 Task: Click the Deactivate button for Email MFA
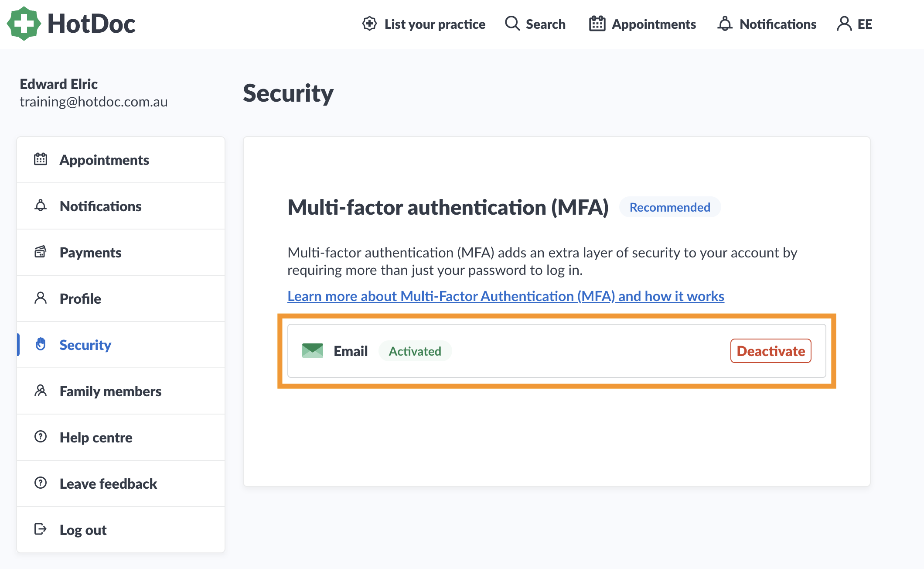tap(771, 351)
